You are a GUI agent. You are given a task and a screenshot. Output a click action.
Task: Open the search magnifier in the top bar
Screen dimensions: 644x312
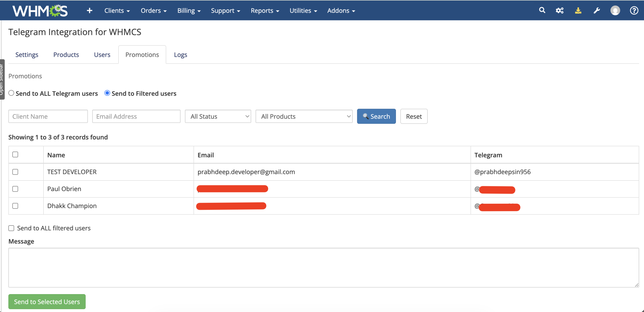tap(542, 10)
